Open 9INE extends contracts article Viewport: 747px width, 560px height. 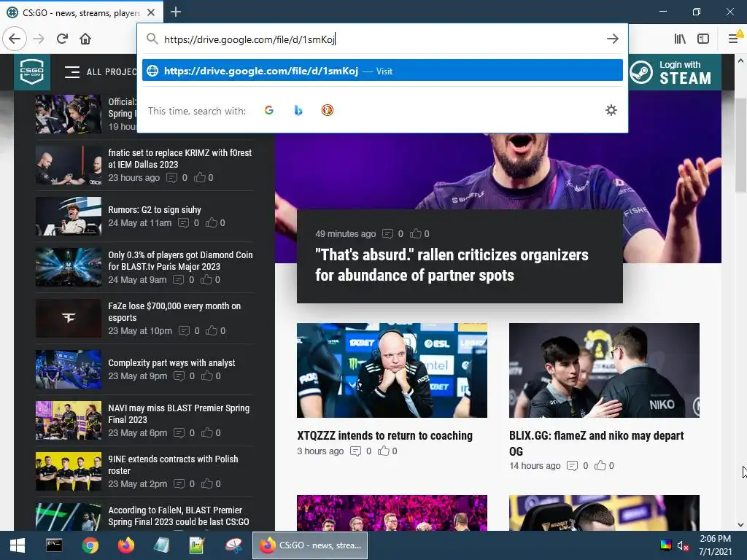click(173, 464)
